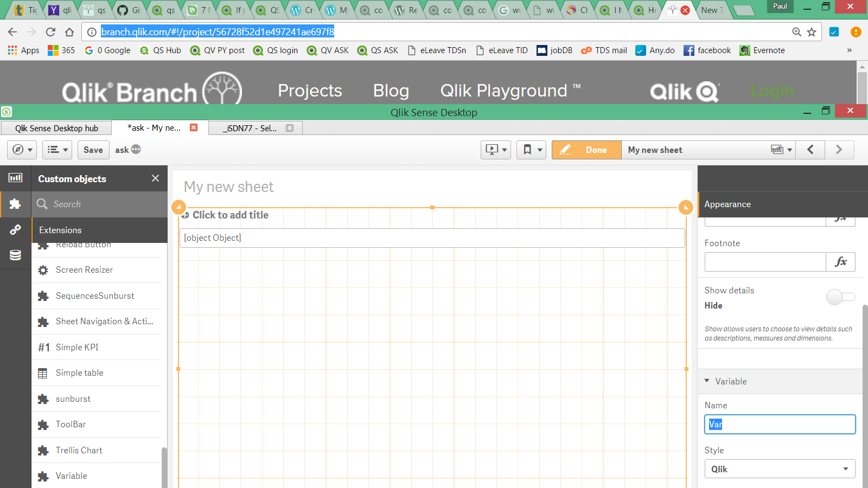Open the My new sheet selector

coord(709,150)
